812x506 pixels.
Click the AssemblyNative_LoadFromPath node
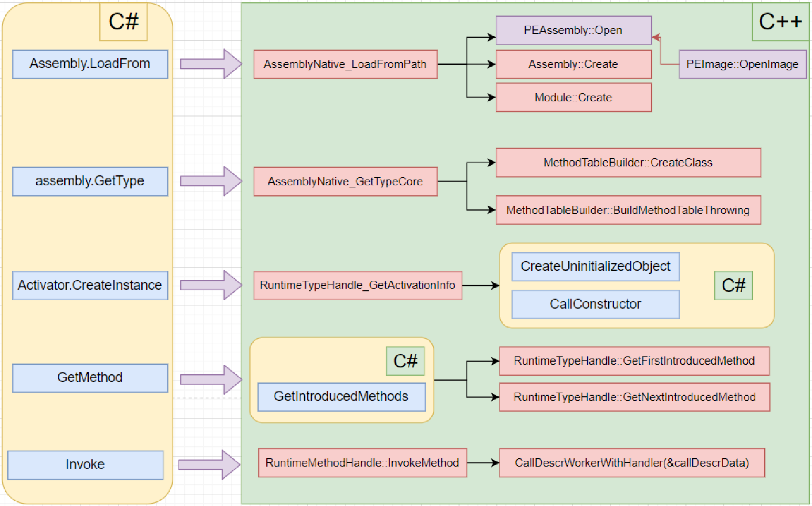click(x=345, y=64)
